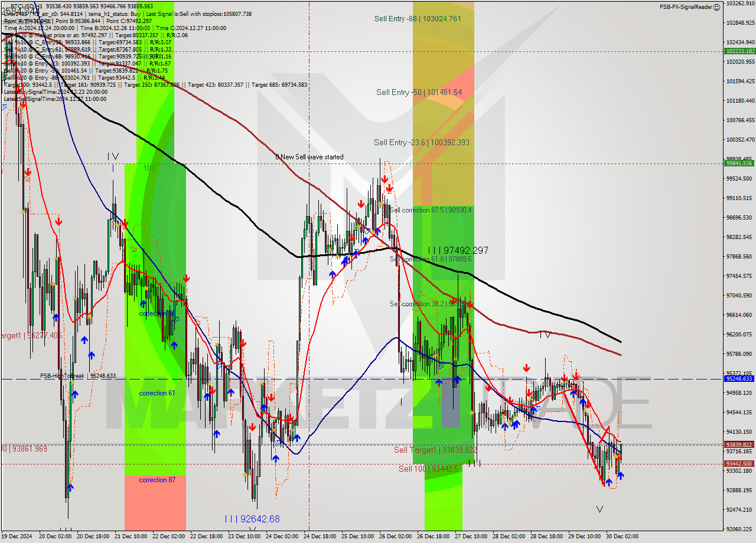The image size is (756, 543).
Task: Select the FSB-FX-SignalReader expert advisor label
Action: pyautogui.click(x=685, y=7)
